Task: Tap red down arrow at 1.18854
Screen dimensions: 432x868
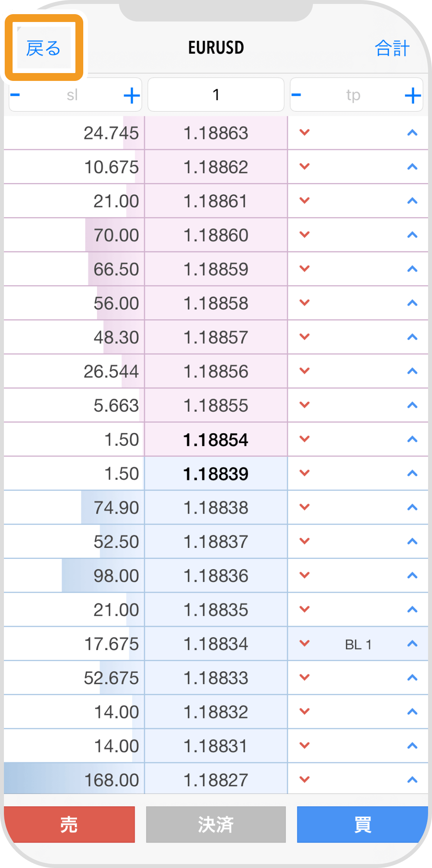Action: pyautogui.click(x=305, y=439)
